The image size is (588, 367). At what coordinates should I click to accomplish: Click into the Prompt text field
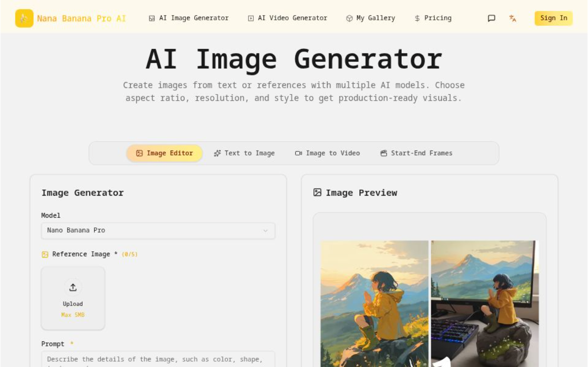pyautogui.click(x=158, y=359)
